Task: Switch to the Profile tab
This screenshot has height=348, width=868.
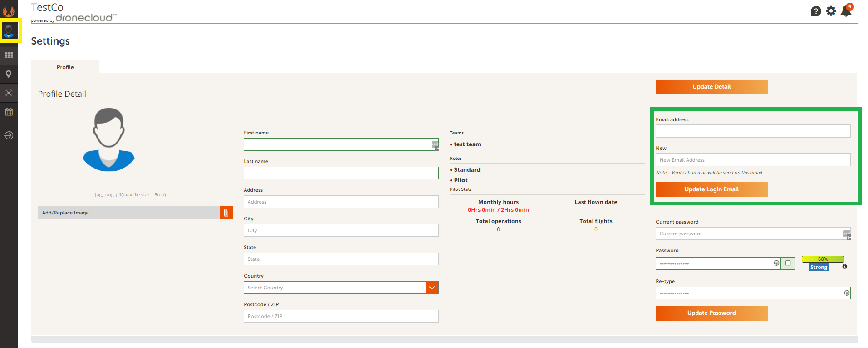Action: tap(65, 67)
